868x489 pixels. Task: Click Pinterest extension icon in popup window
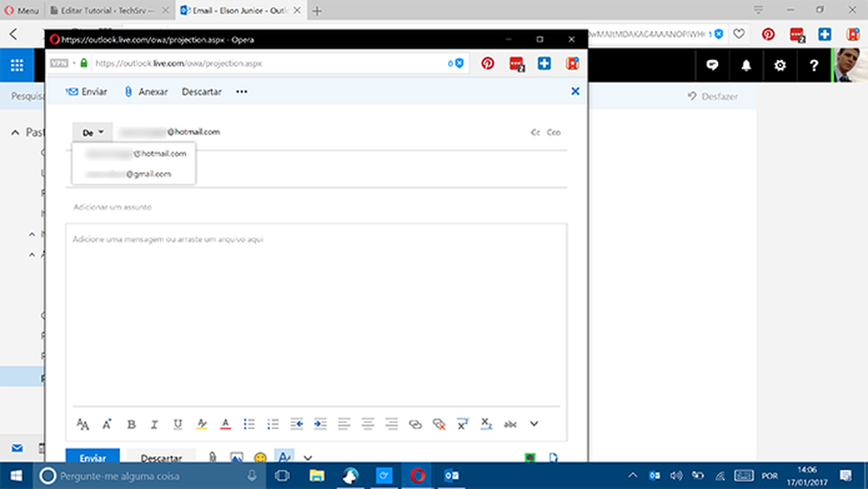(x=488, y=64)
